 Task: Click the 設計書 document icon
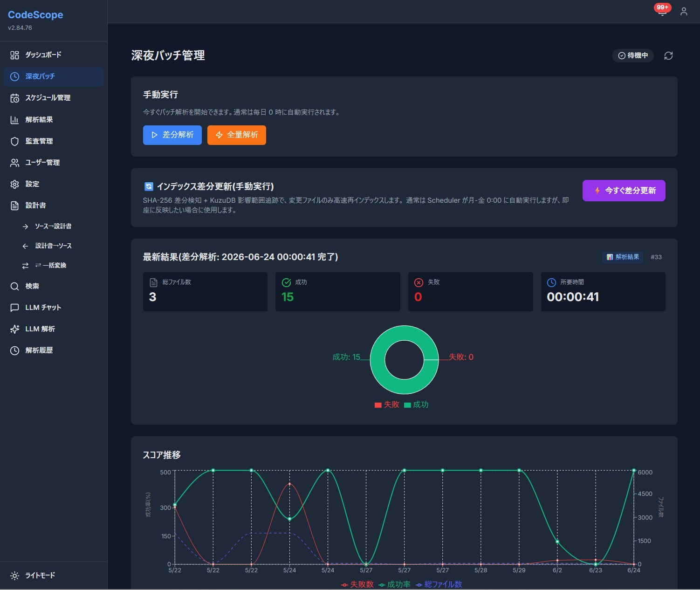14,206
